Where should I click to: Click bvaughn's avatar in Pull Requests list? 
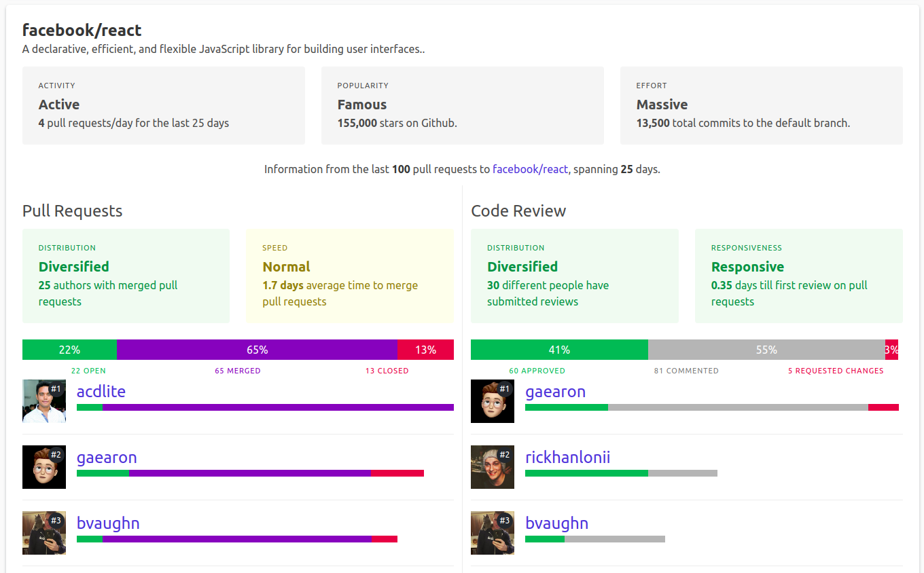[44, 533]
